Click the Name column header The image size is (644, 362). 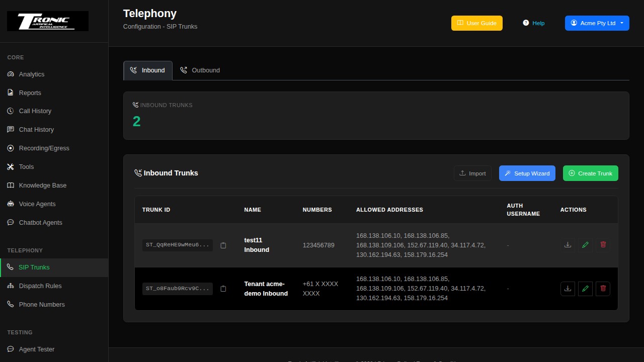[253, 210]
